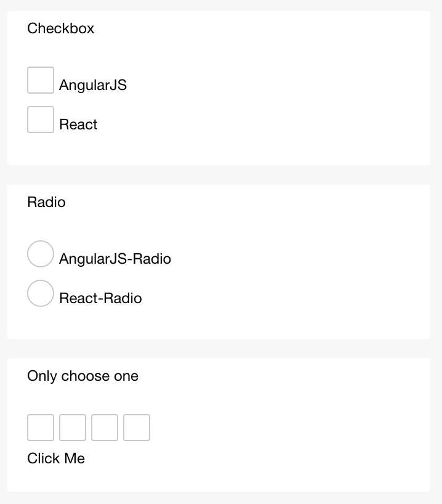Click the AngularJS-Radio text label
Viewport: 442px width, 504px height.
tap(115, 259)
